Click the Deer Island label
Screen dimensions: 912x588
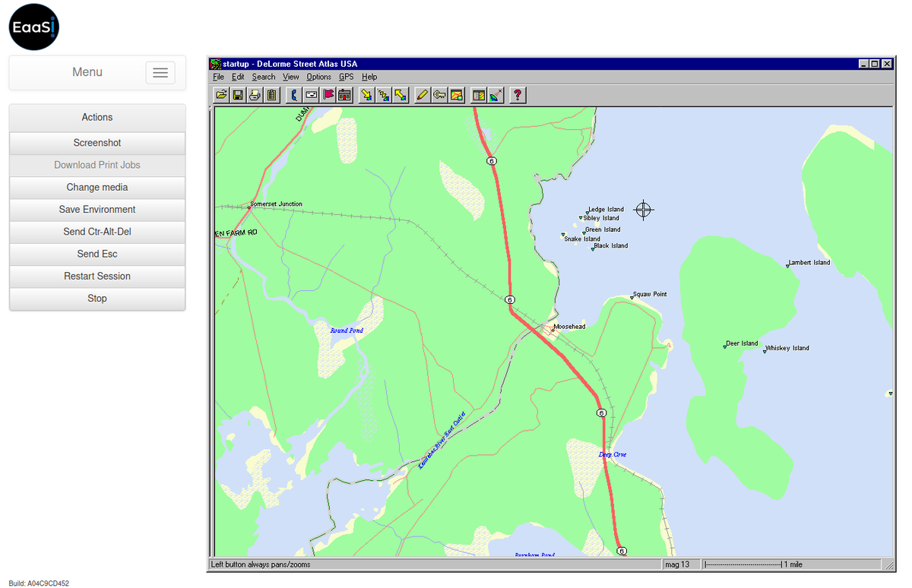tap(742, 343)
